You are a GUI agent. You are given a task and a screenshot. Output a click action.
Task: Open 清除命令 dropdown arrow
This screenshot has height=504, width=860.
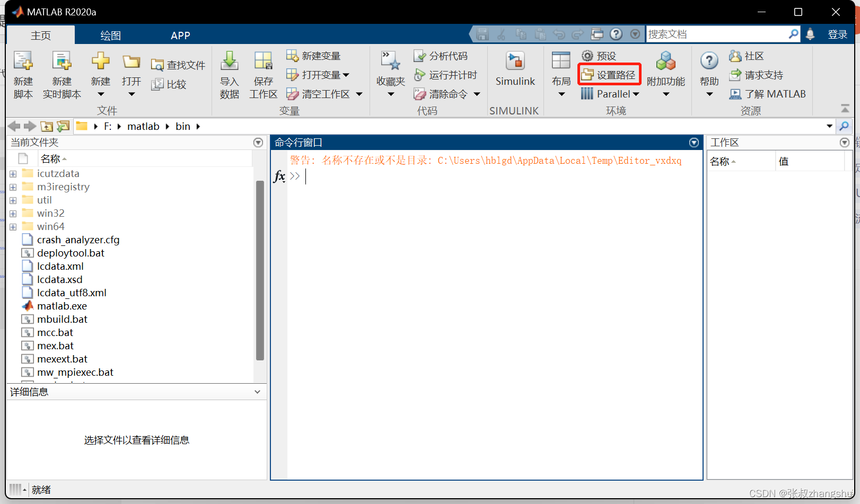[477, 94]
